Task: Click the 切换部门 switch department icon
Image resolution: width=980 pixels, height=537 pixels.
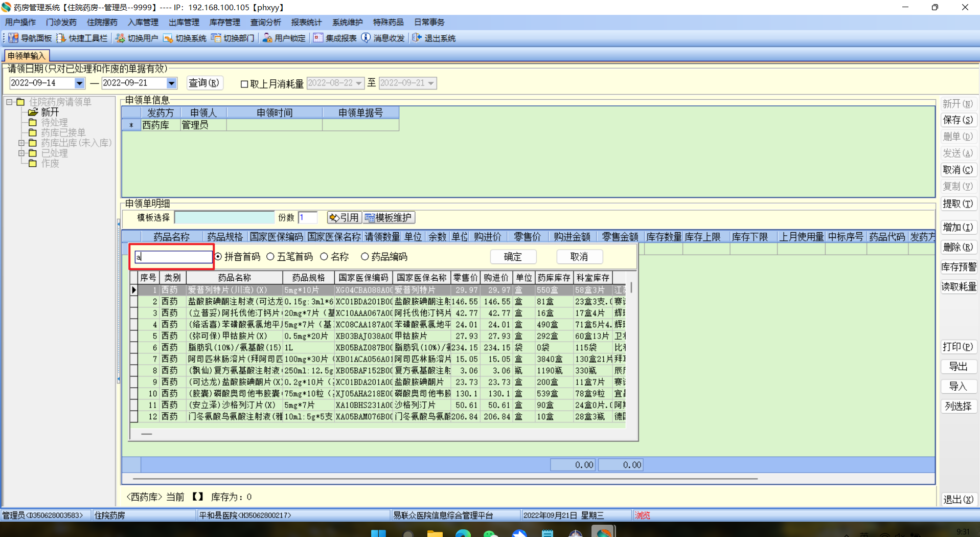Action: [x=216, y=38]
